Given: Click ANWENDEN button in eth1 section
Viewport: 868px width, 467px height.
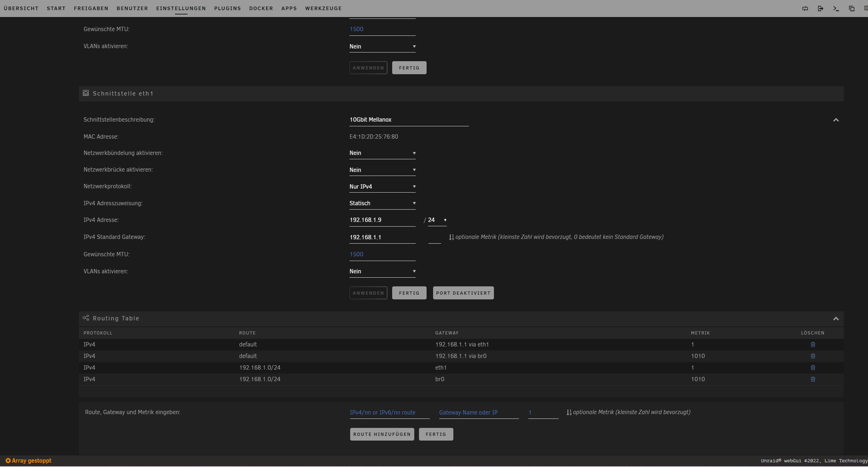Looking at the screenshot, I should 368,293.
